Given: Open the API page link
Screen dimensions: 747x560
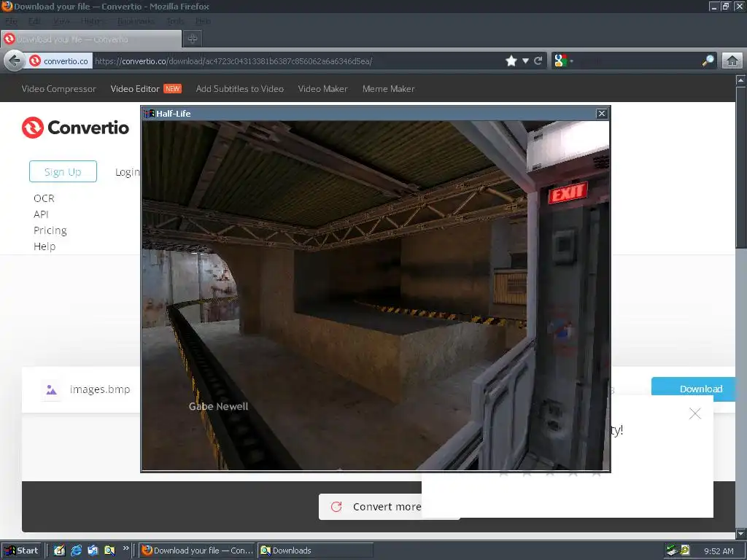Looking at the screenshot, I should point(41,214).
